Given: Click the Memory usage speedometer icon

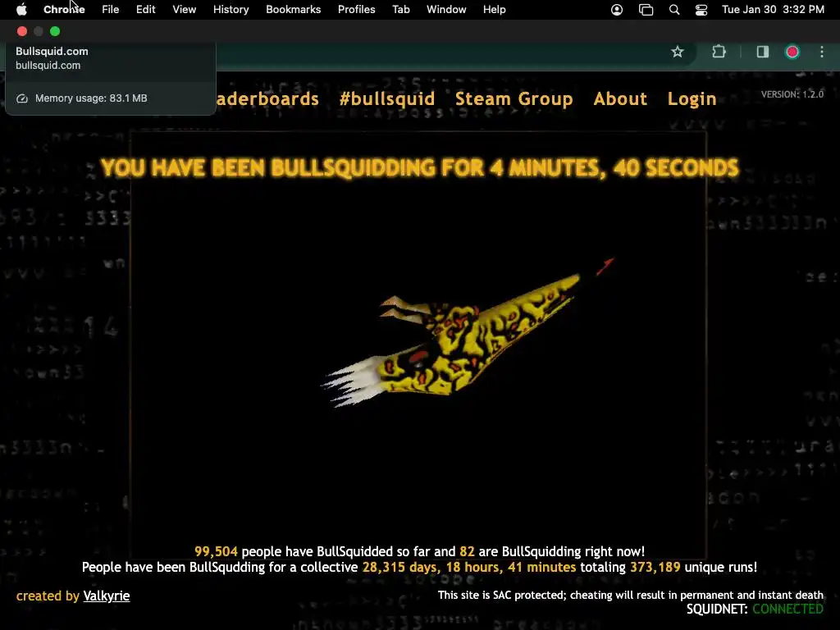Looking at the screenshot, I should (x=22, y=98).
